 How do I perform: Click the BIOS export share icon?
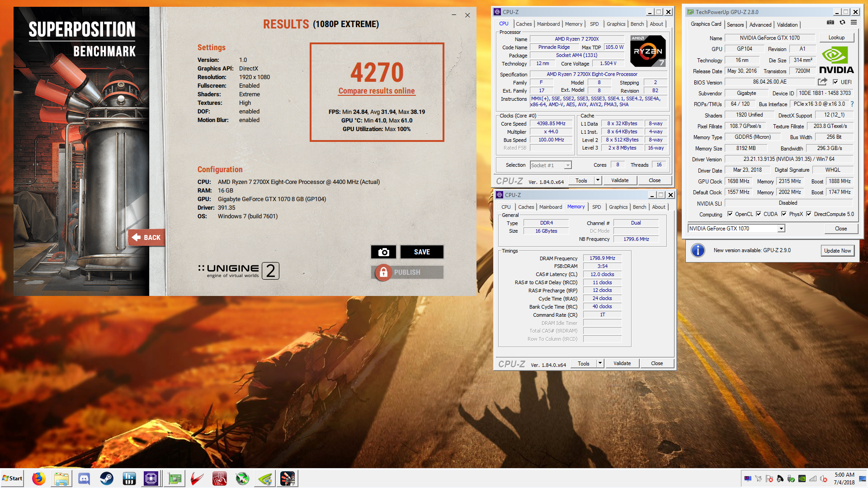coord(822,82)
